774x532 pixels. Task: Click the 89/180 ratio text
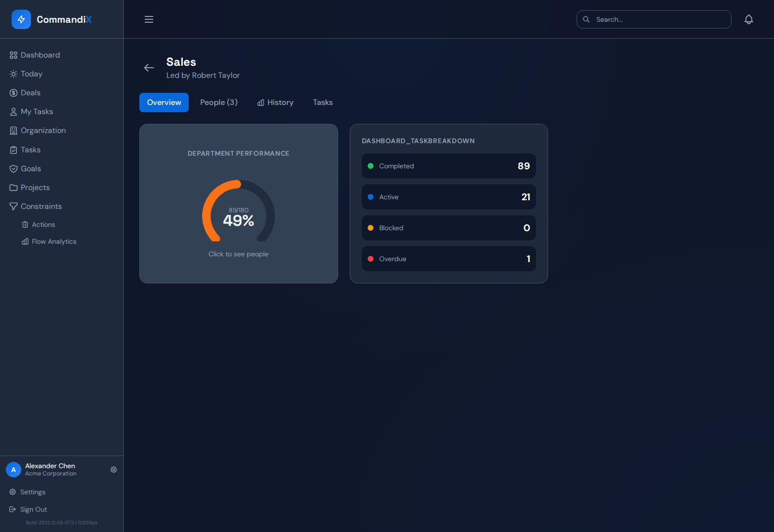click(238, 210)
